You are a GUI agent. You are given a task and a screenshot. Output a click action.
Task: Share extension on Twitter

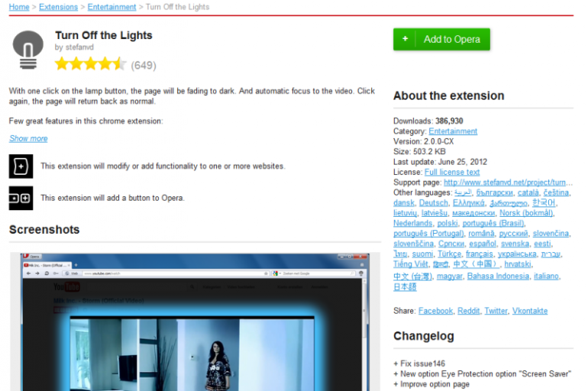496,311
